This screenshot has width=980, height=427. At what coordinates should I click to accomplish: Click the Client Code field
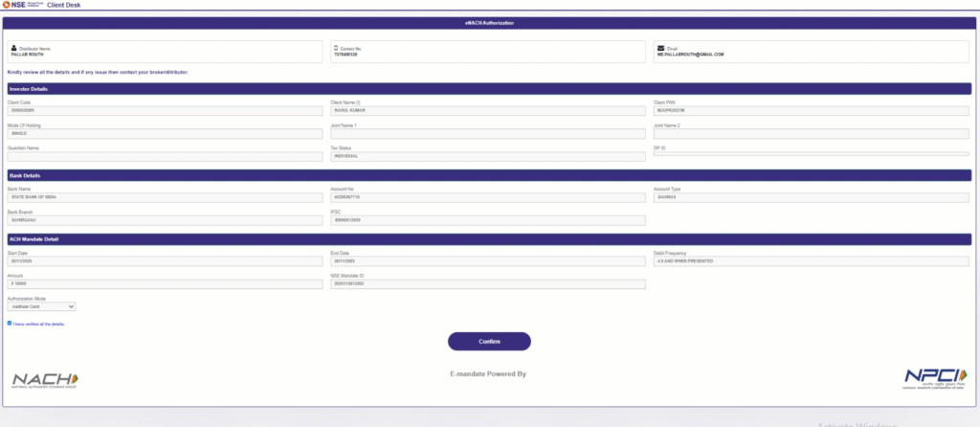(x=165, y=110)
